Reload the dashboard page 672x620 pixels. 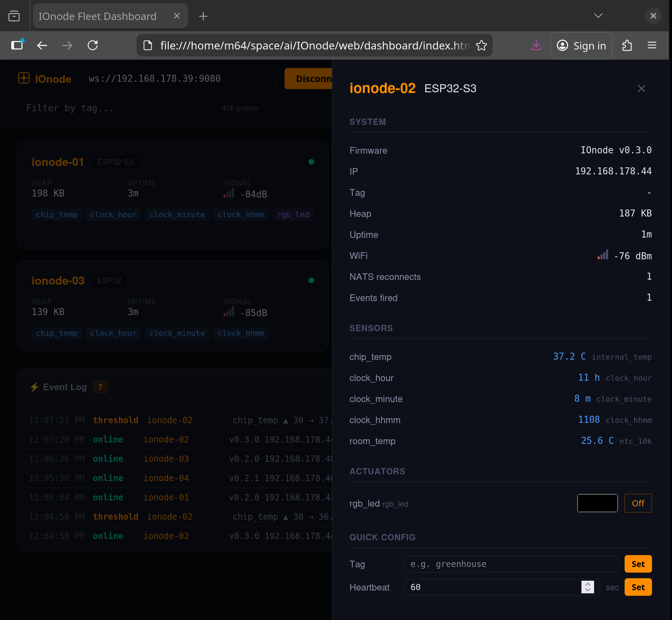(93, 46)
